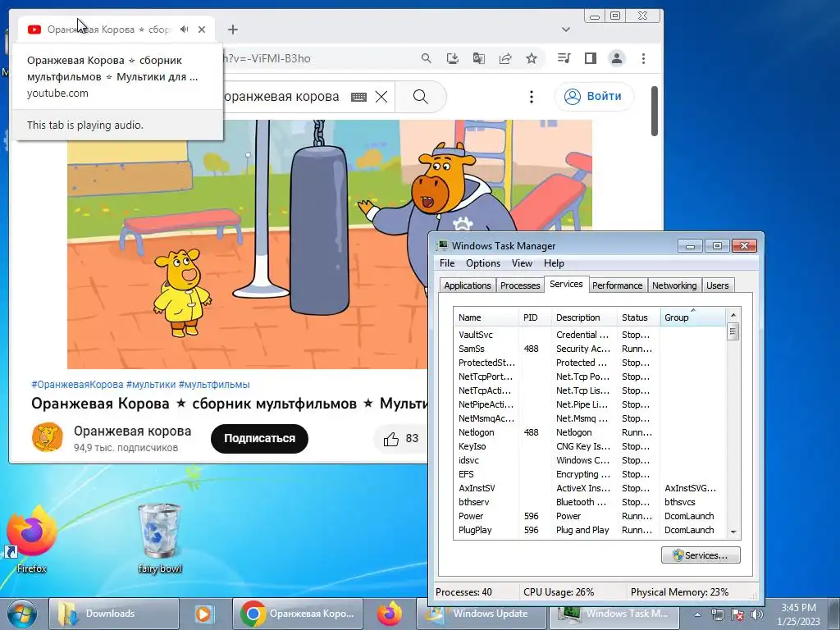This screenshot has width=840, height=630.
Task: Share this page icon in Chrome
Action: point(505,58)
